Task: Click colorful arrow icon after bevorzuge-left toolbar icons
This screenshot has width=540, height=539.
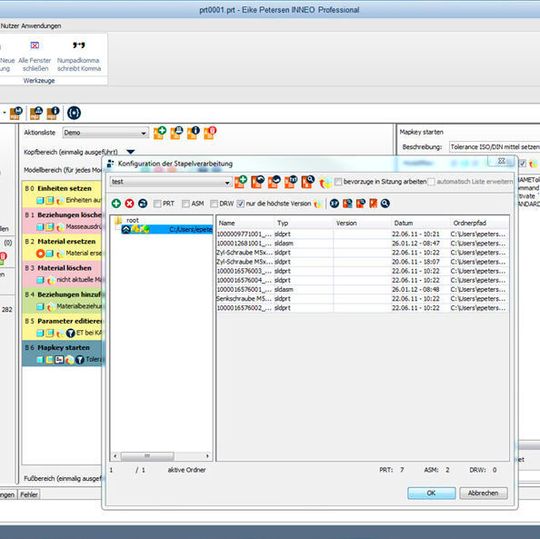Action: click(x=325, y=183)
